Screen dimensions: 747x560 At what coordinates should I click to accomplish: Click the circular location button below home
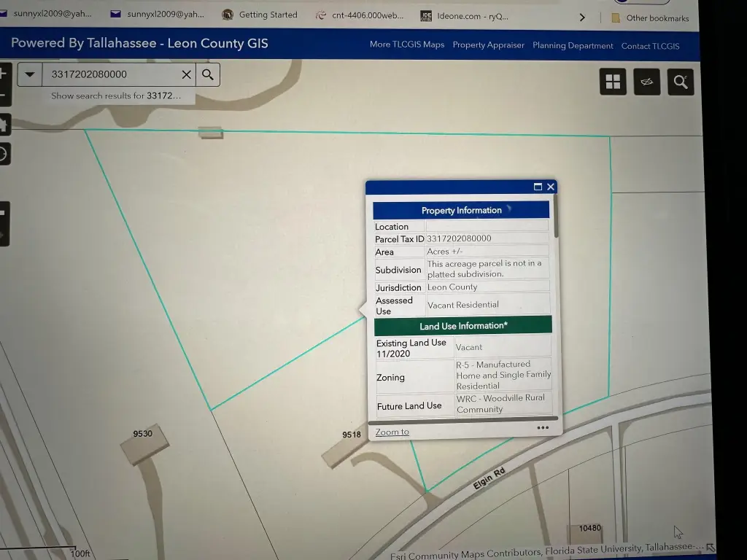pos(3,153)
